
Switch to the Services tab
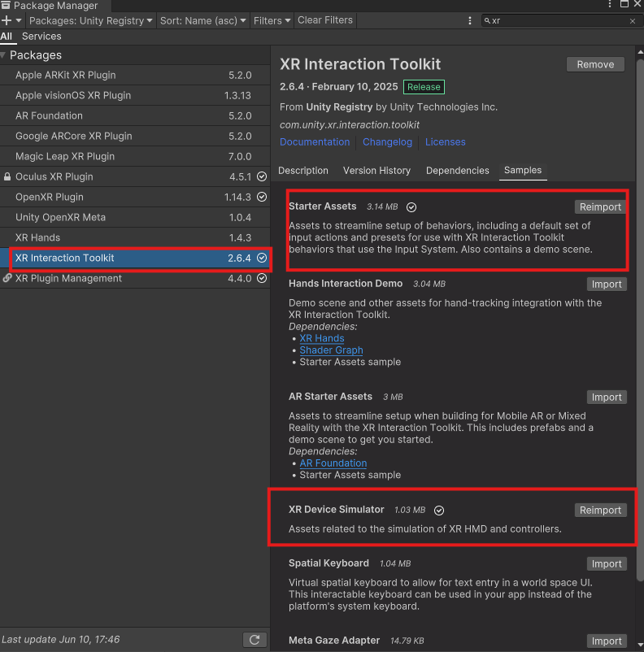(x=41, y=36)
